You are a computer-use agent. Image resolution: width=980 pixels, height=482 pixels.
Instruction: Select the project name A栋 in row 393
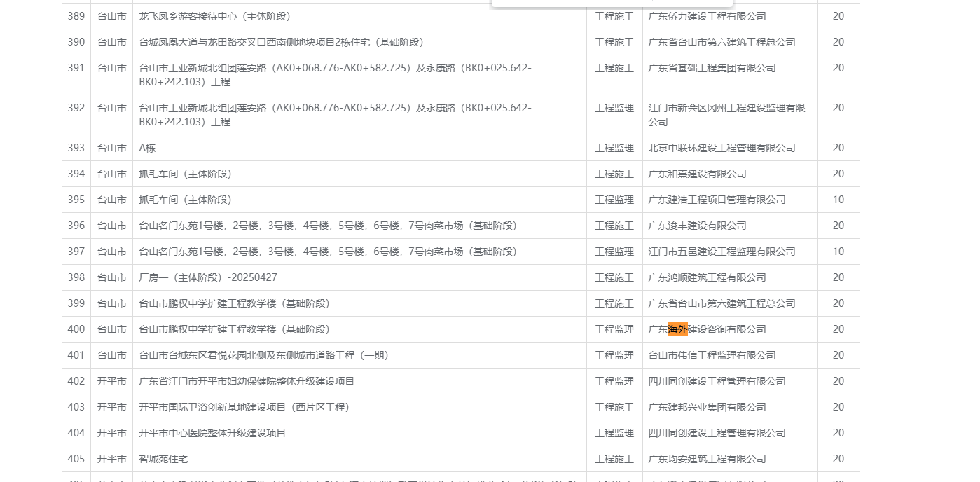tap(147, 148)
